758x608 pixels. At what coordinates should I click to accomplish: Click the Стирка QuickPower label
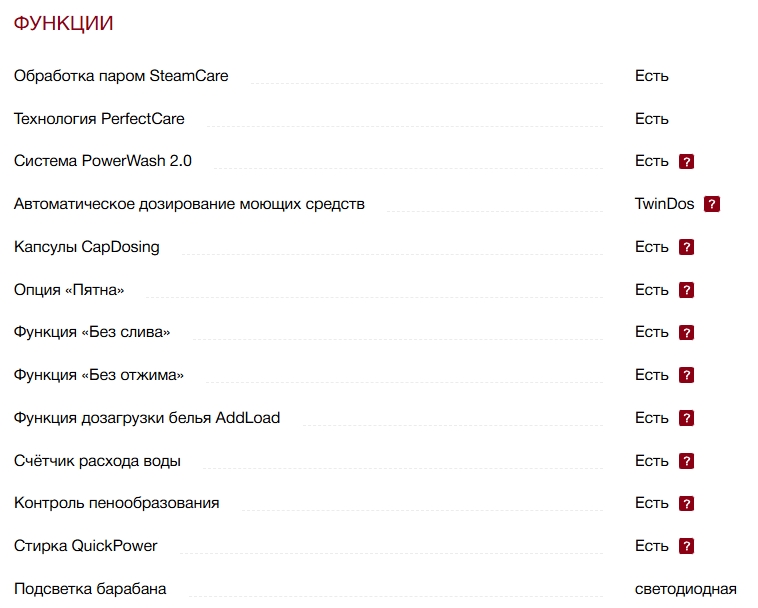coord(85,546)
